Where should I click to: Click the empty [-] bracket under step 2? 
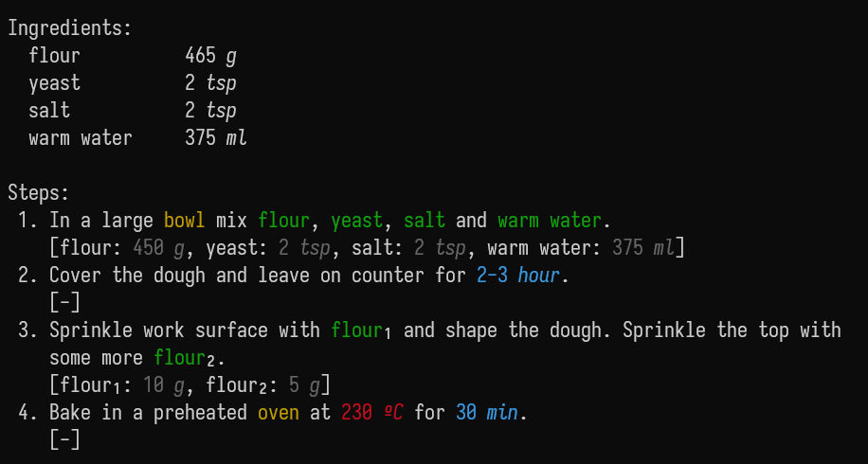tap(64, 303)
